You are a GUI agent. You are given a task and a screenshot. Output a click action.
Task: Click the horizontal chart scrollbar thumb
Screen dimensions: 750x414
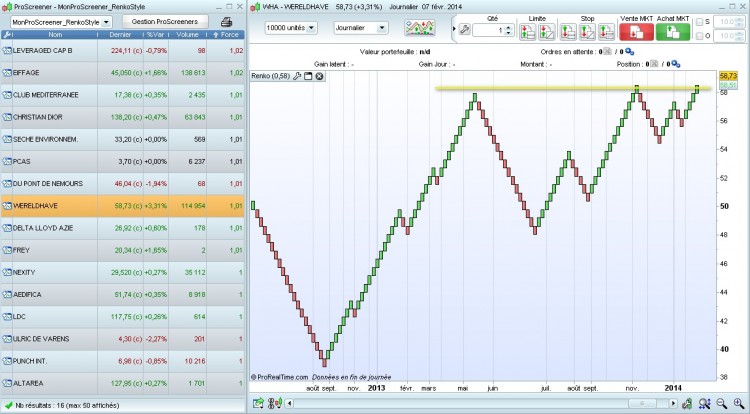coord(642,403)
